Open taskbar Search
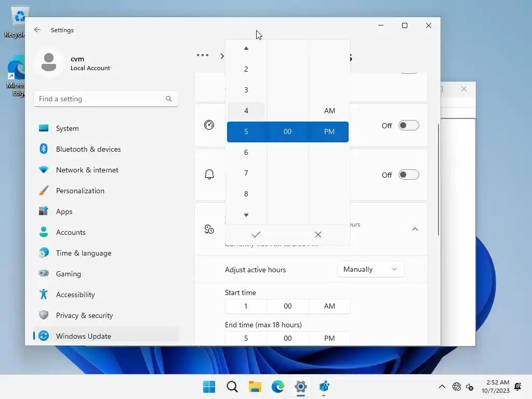Viewport: 532px width, 399px height. pyautogui.click(x=232, y=387)
